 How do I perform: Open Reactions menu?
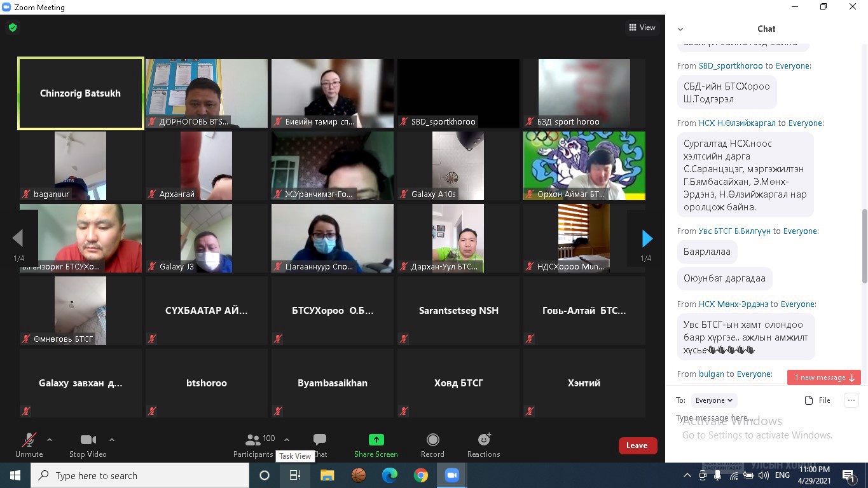484,445
